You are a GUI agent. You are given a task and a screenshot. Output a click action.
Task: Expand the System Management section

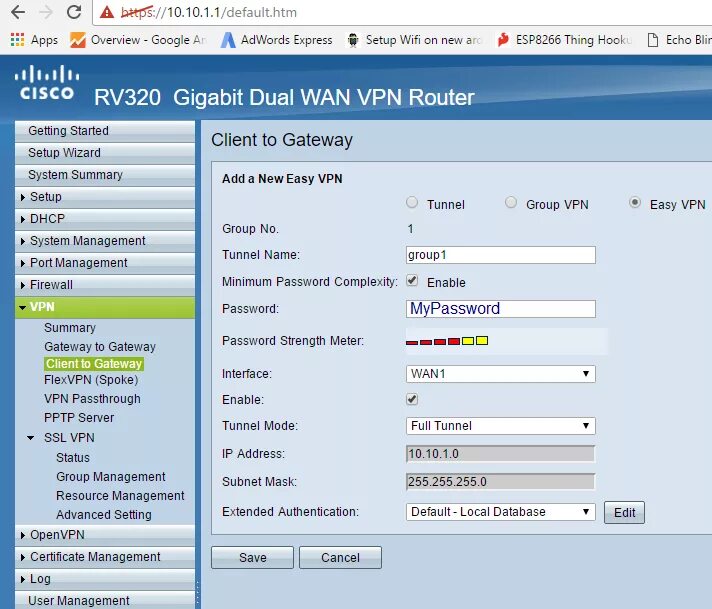coord(105,241)
